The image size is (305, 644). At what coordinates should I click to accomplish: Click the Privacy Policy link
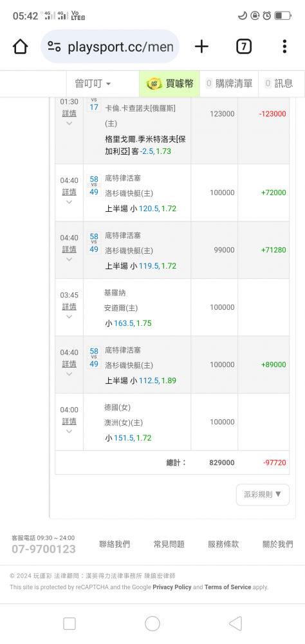172,587
